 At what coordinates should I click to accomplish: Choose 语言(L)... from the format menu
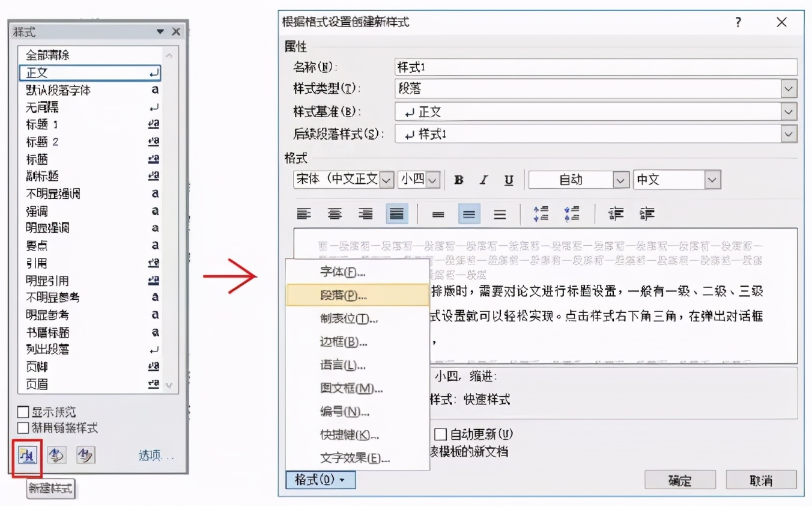point(358,365)
